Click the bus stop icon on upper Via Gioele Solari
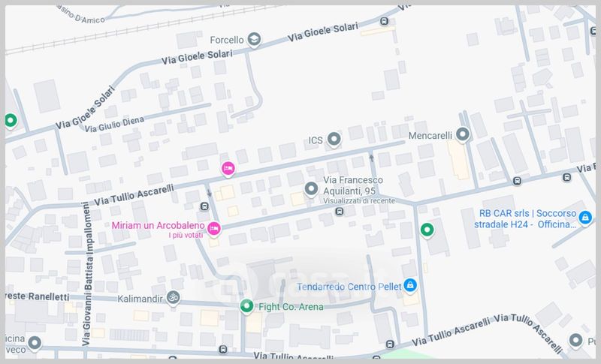The image size is (601, 364). (x=384, y=21)
